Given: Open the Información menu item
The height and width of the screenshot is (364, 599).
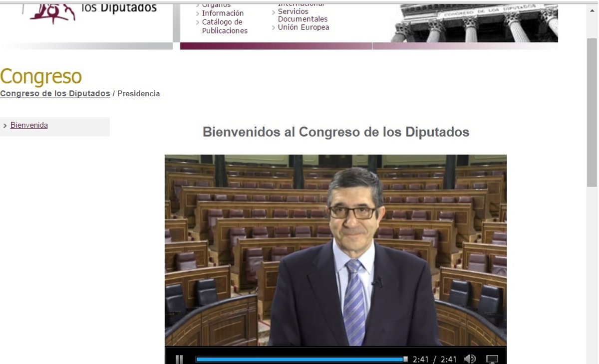Looking at the screenshot, I should pos(223,13).
